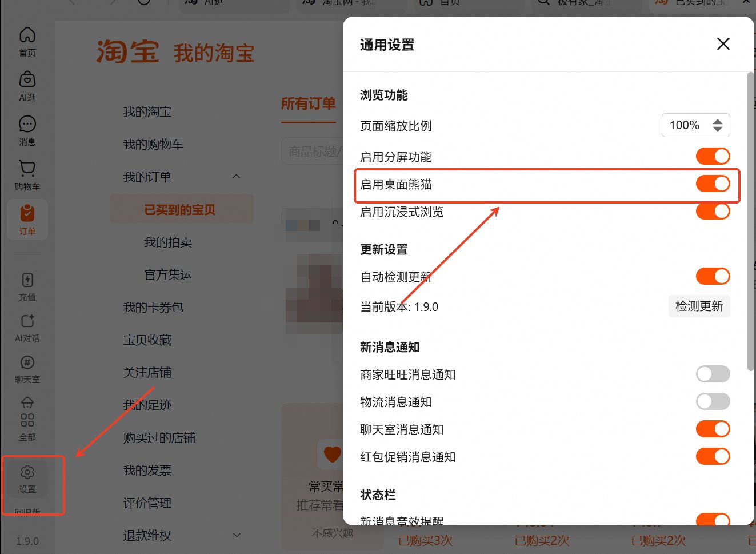Viewport: 756px width, 554px height.
Task: Open the 购物车 cart sidebar icon
Action: 27,175
